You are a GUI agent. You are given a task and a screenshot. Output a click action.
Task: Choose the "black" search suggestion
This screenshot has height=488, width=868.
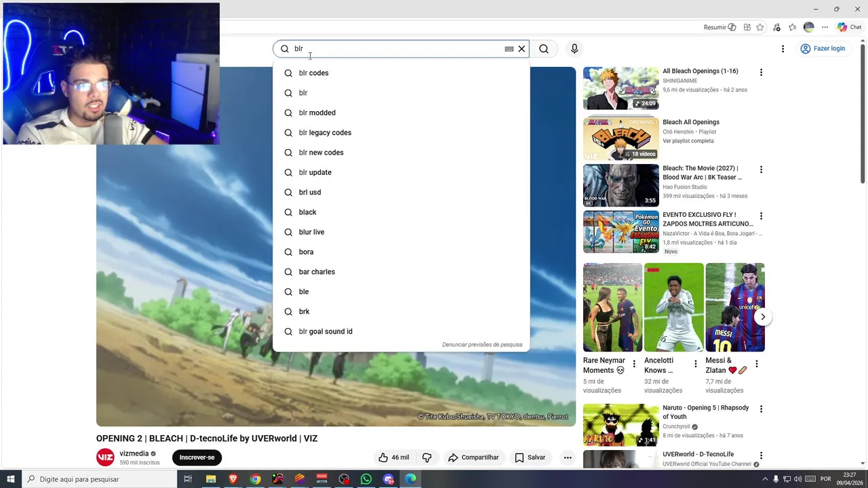(401, 212)
